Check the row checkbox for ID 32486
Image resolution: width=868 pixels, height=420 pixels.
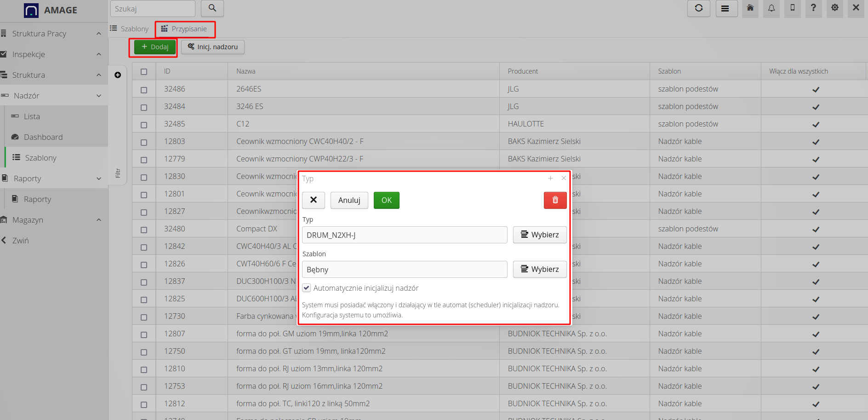click(x=144, y=90)
